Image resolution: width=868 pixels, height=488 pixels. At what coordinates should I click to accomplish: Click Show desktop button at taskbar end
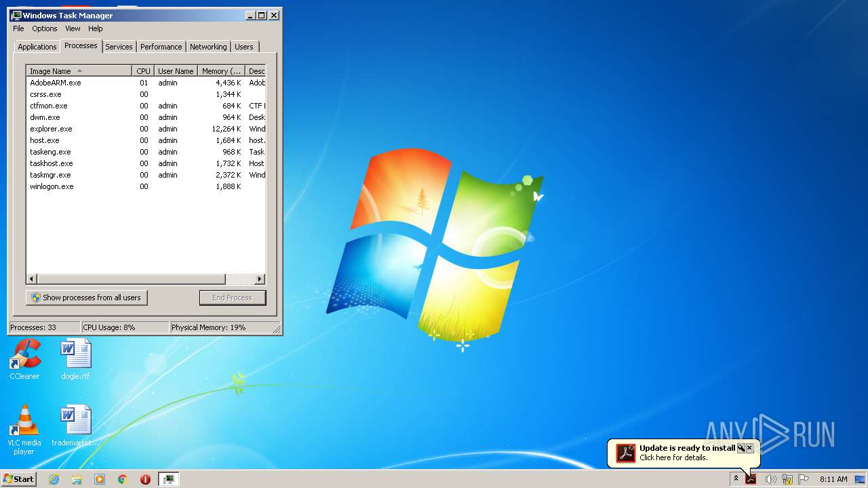tap(860, 479)
